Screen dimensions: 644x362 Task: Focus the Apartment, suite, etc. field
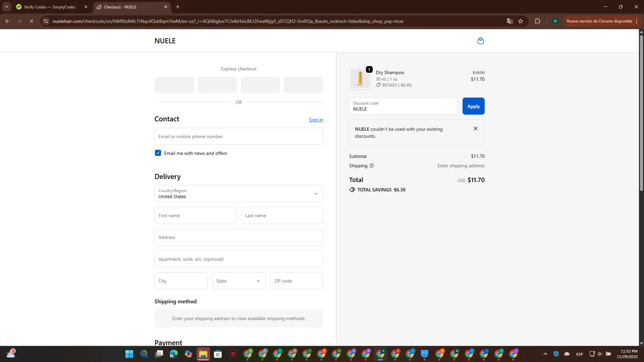click(x=239, y=259)
